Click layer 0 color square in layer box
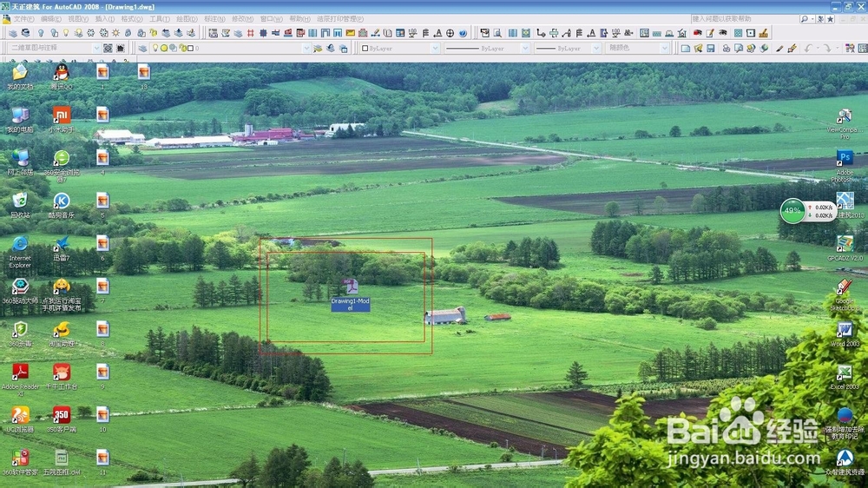The height and width of the screenshot is (488, 868). 190,48
